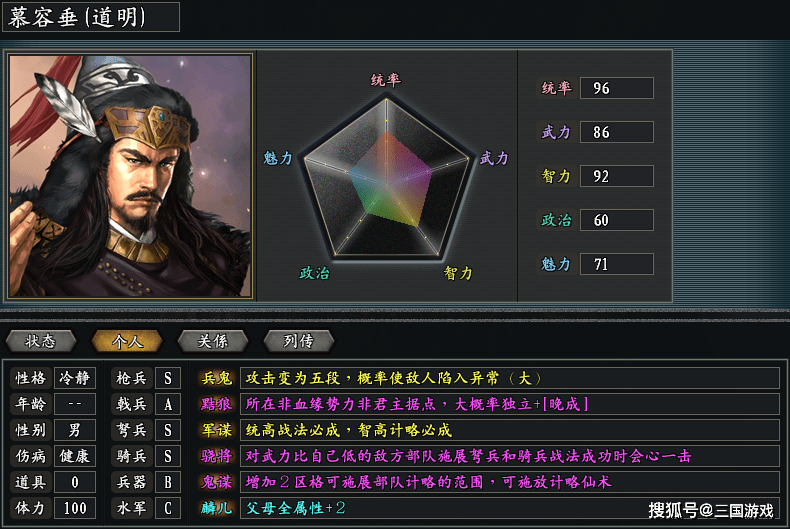Click the 慕容垂 character portrait
This screenshot has width=790, height=529.
(130, 175)
